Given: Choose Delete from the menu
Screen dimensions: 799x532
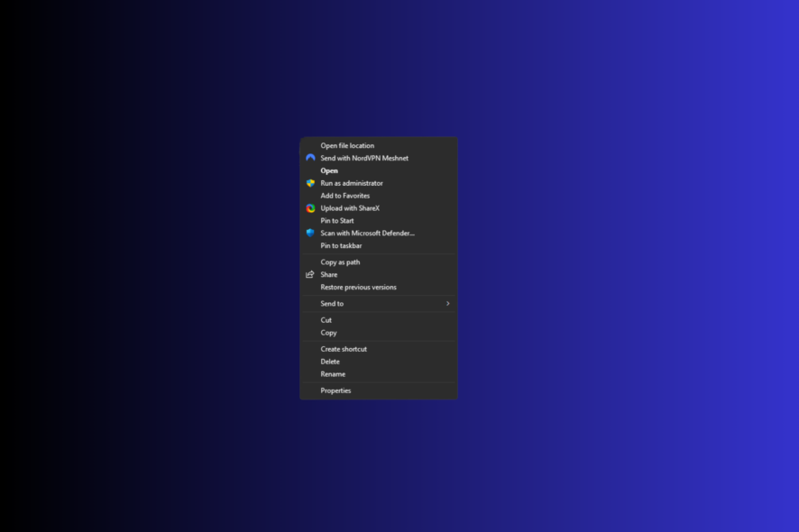Looking at the screenshot, I should [x=379, y=362].
